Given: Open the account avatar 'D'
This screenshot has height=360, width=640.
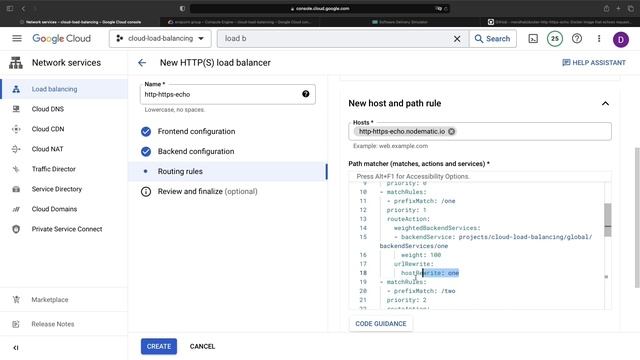Looking at the screenshot, I should (621, 39).
